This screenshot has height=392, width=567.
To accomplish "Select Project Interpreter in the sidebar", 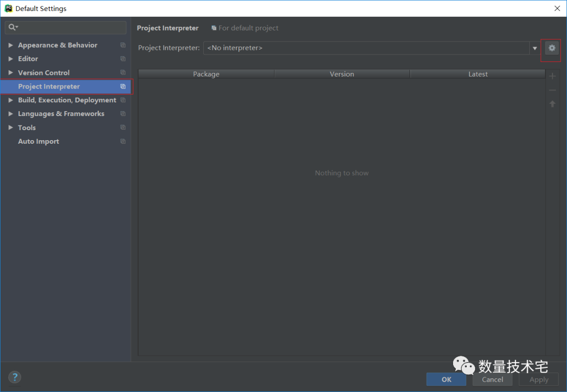I will pyautogui.click(x=49, y=87).
